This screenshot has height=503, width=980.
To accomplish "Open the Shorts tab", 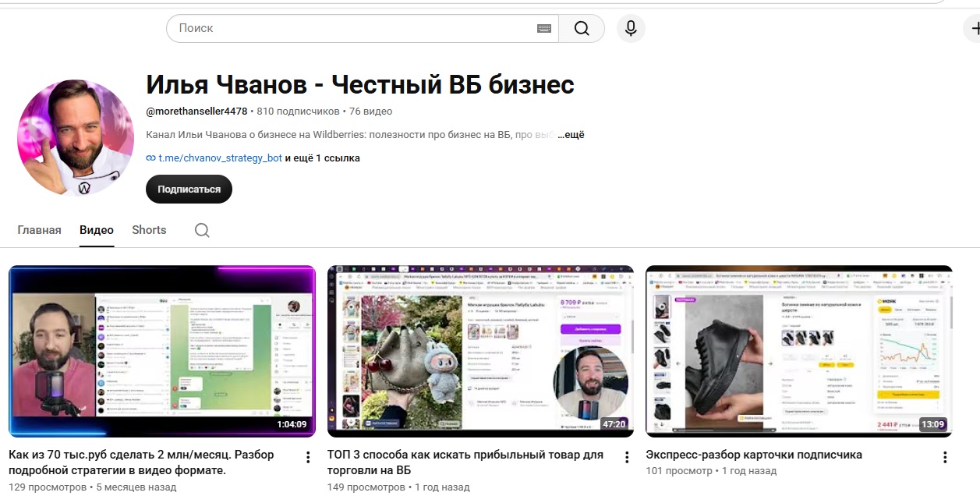I will [x=149, y=230].
